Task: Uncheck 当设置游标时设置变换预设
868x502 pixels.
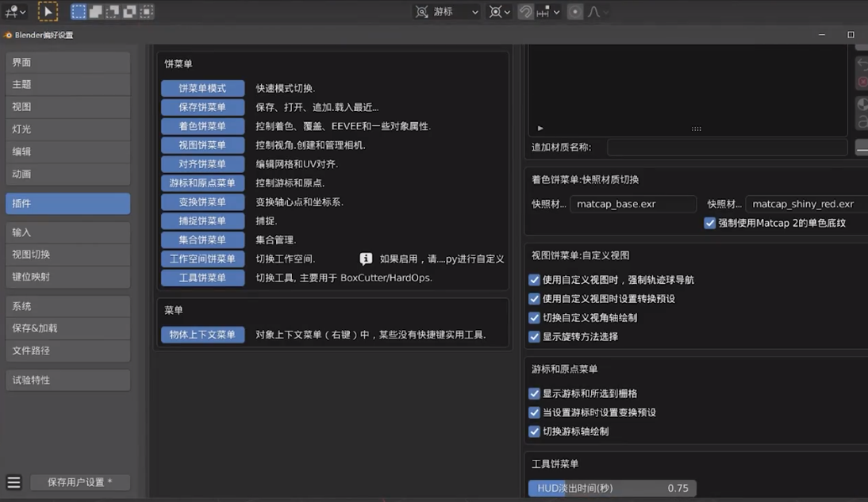Action: click(x=534, y=412)
